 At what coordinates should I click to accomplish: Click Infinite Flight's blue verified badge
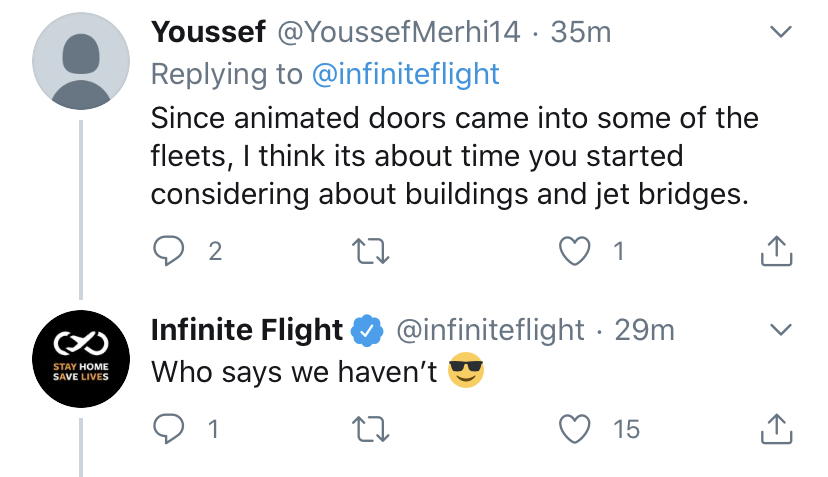click(370, 329)
